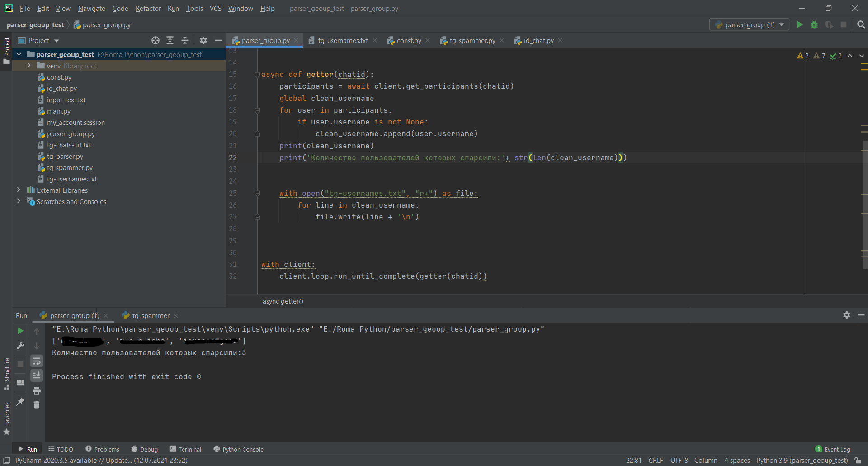Go to next highlighted error arrow

click(x=862, y=56)
